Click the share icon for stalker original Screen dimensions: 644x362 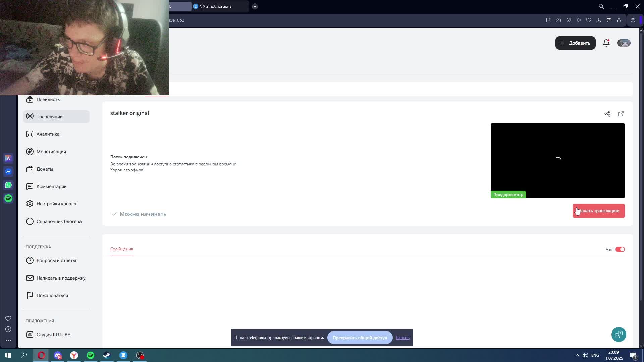[607, 114]
